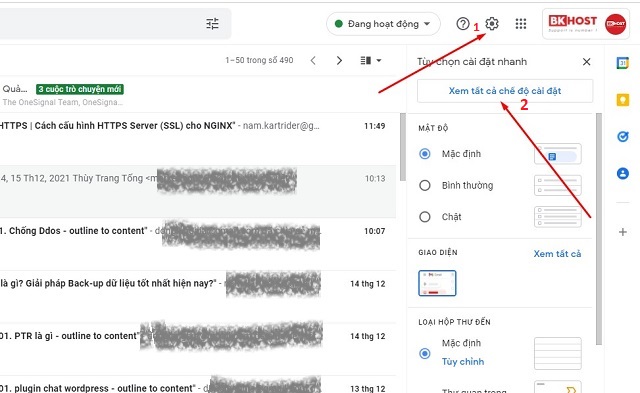Image resolution: width=640 pixels, height=393 pixels.
Task: Click Xem tất cả chế độ cài đặt
Action: pos(505,91)
